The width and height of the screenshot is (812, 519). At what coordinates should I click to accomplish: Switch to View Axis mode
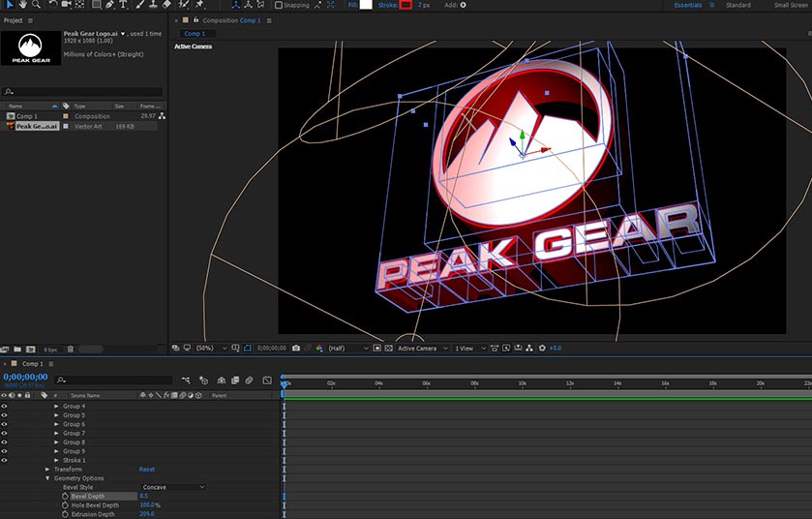coord(260,5)
